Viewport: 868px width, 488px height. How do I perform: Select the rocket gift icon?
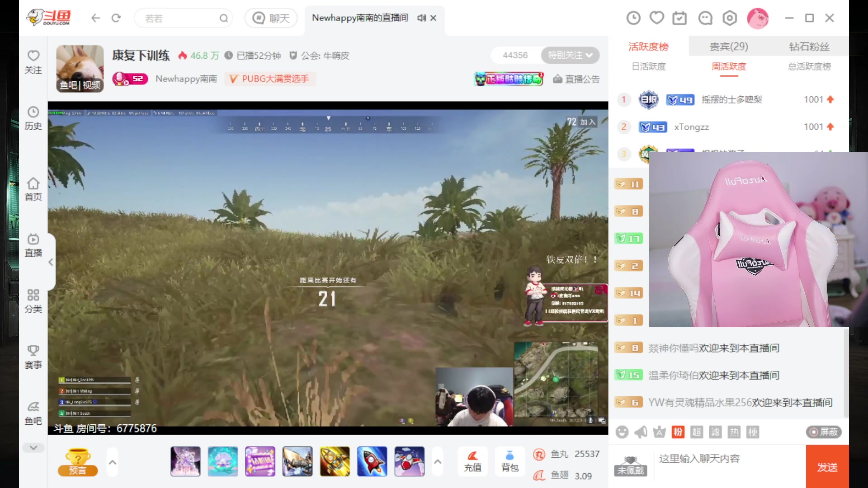pos(372,461)
